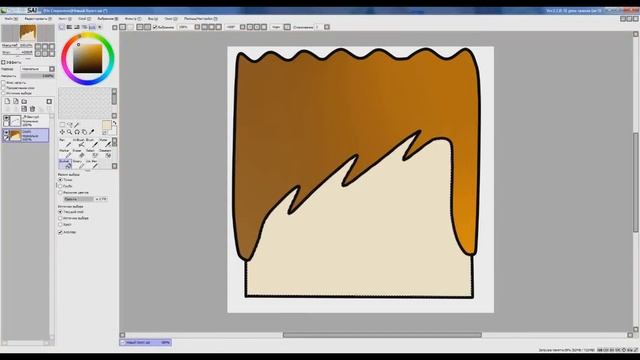Select Холст as selection source

pos(60,224)
